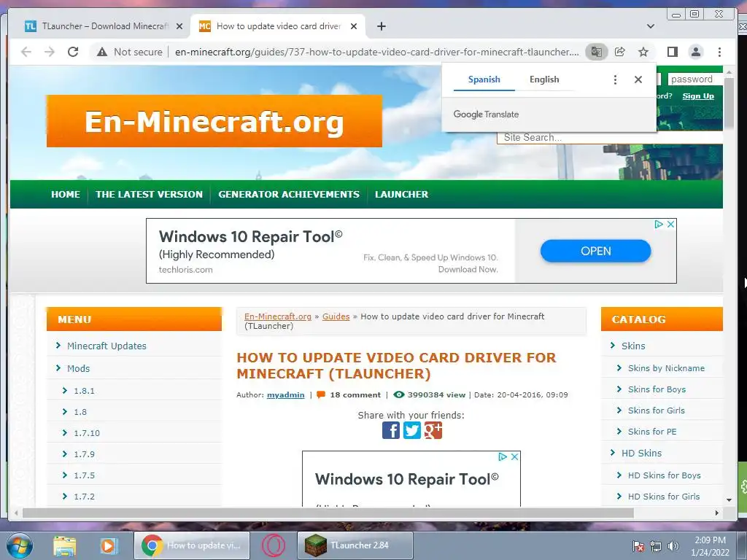Open the Google Translate icon in address bar

point(596,52)
